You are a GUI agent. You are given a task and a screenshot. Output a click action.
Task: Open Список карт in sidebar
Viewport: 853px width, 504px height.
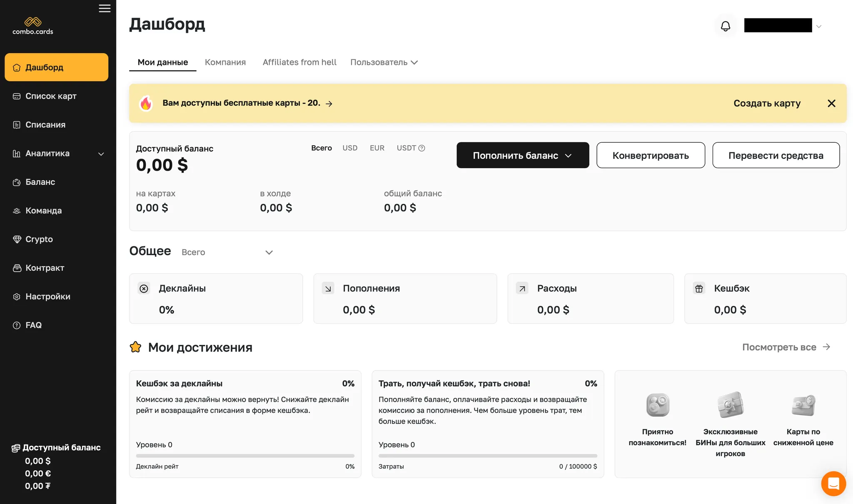click(x=50, y=96)
